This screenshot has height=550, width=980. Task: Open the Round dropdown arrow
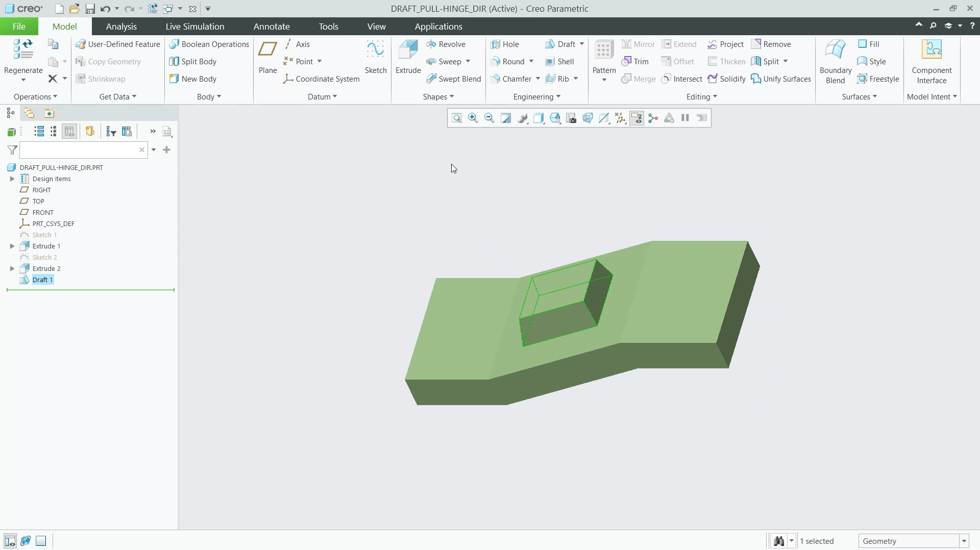(531, 62)
